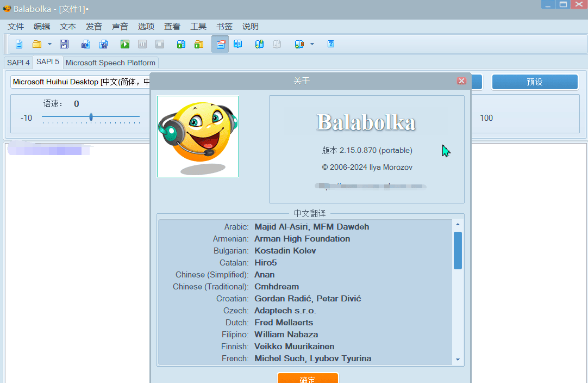The image size is (588, 383).
Task: Click Chinese (Simplified) translator Anan
Action: (264, 275)
